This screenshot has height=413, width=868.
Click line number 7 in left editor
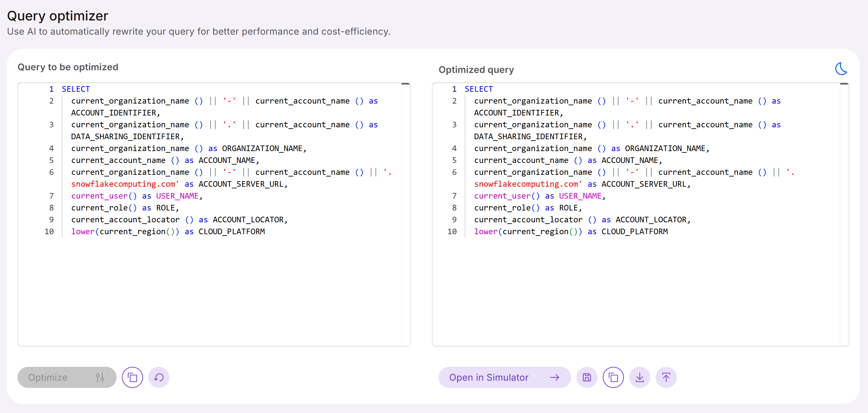point(51,196)
